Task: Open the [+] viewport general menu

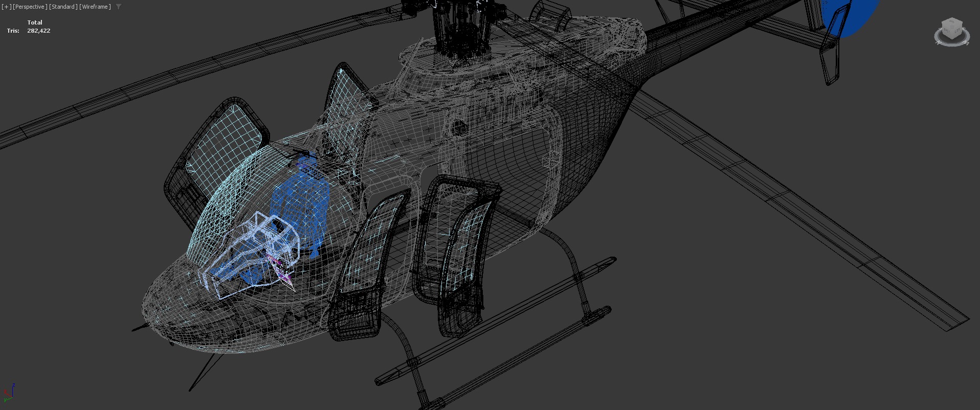Action: [x=7, y=7]
